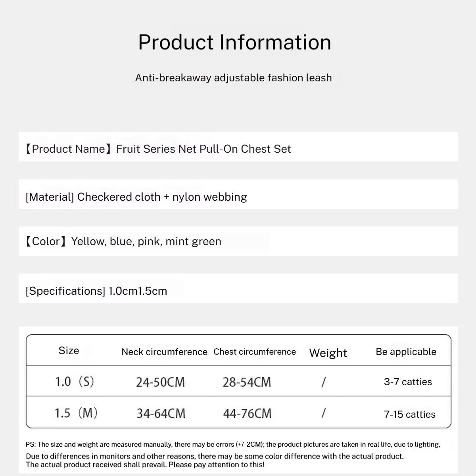The width and height of the screenshot is (476, 476).
Task: Click the 34-64CM neck value
Action: click(x=161, y=413)
